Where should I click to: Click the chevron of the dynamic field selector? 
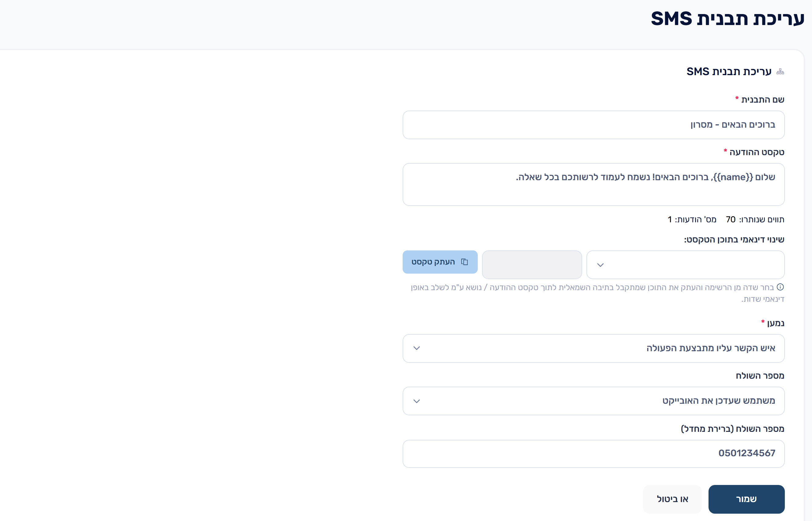[600, 265]
